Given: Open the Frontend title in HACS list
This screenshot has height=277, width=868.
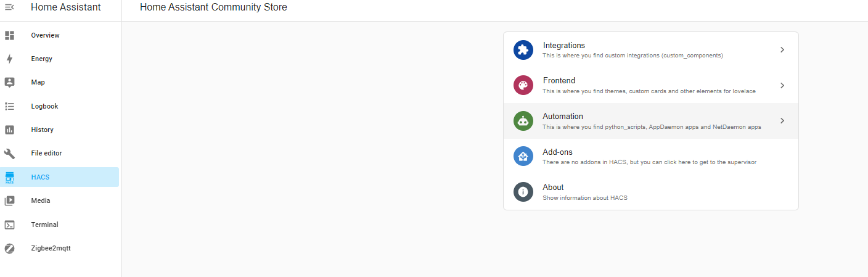Looking at the screenshot, I should [x=559, y=80].
